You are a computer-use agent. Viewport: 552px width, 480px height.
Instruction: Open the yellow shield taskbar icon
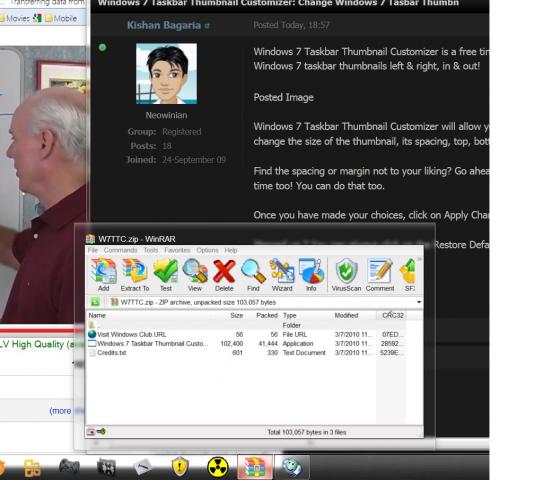coord(180,466)
